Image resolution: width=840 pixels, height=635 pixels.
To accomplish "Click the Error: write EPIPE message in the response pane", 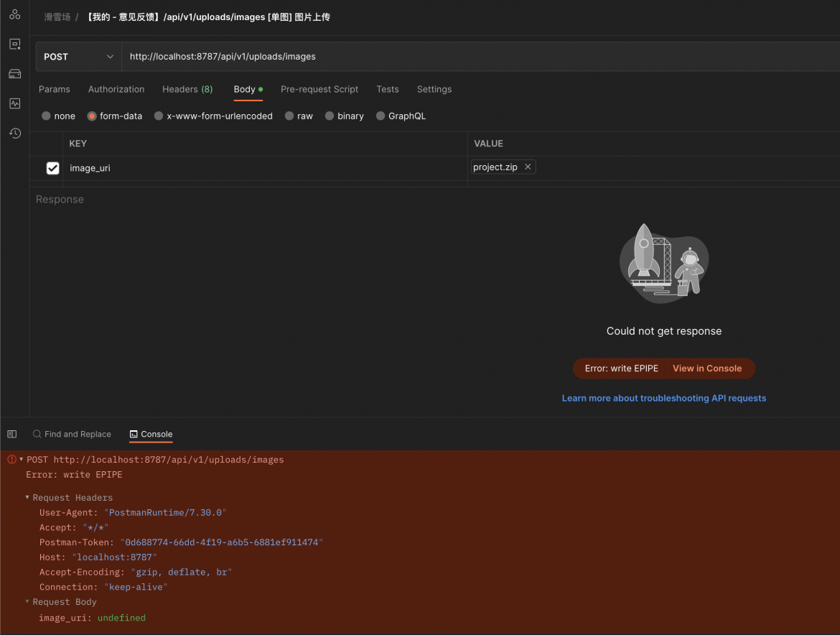I will (x=622, y=368).
